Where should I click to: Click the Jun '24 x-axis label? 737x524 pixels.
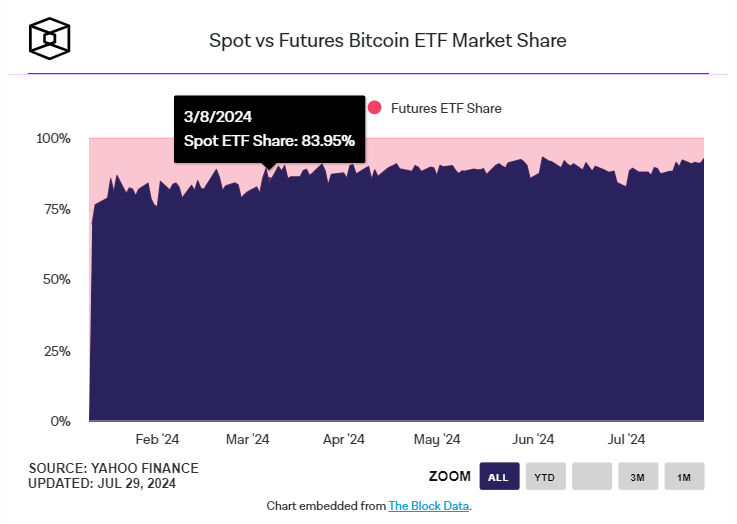[x=533, y=439]
